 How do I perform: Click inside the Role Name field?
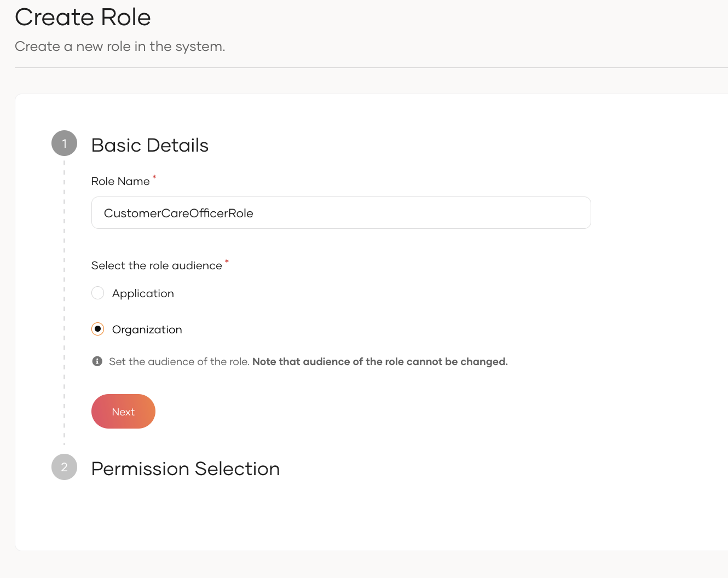[341, 212]
